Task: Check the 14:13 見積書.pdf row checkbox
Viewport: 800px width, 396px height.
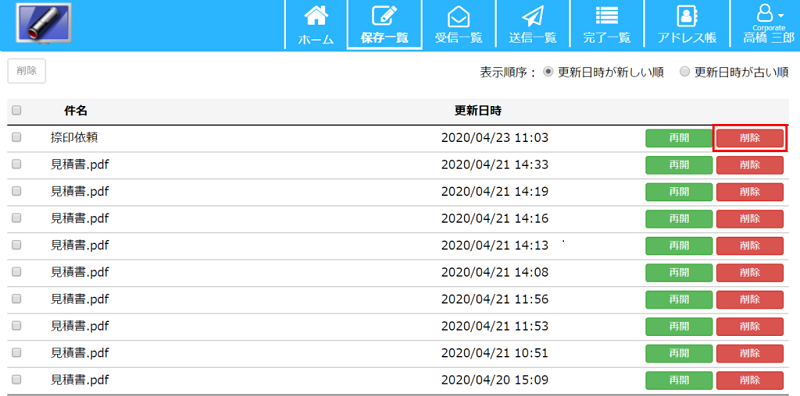Action: [x=16, y=245]
